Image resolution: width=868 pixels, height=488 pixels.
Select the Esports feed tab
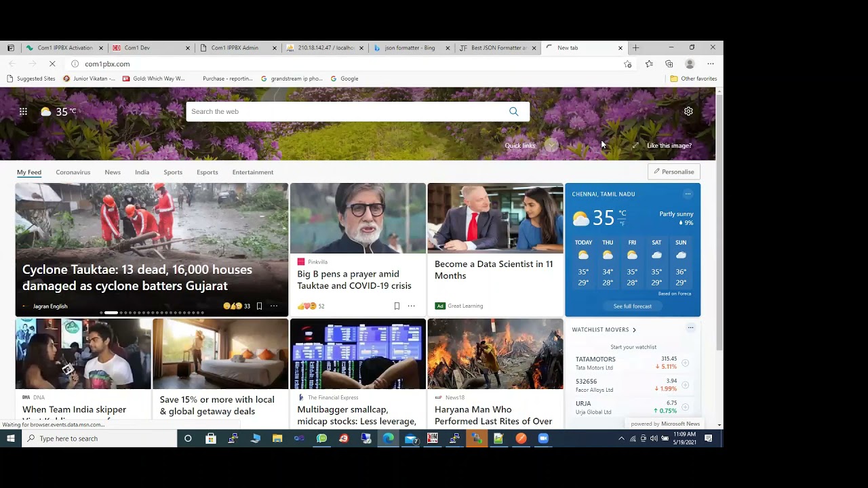tap(208, 172)
